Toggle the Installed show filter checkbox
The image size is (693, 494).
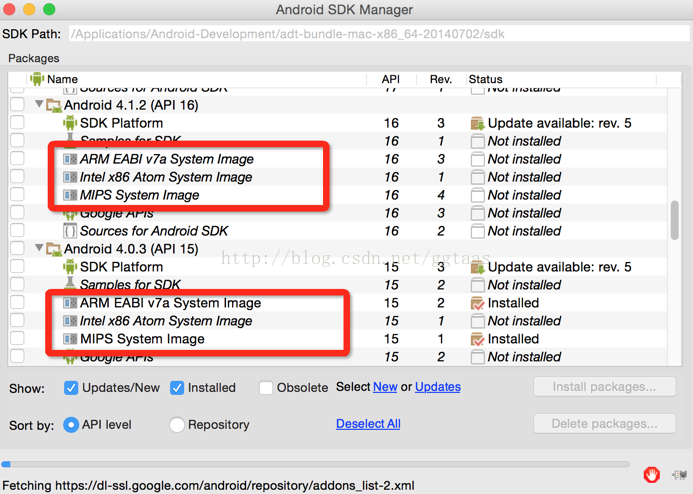point(177,388)
